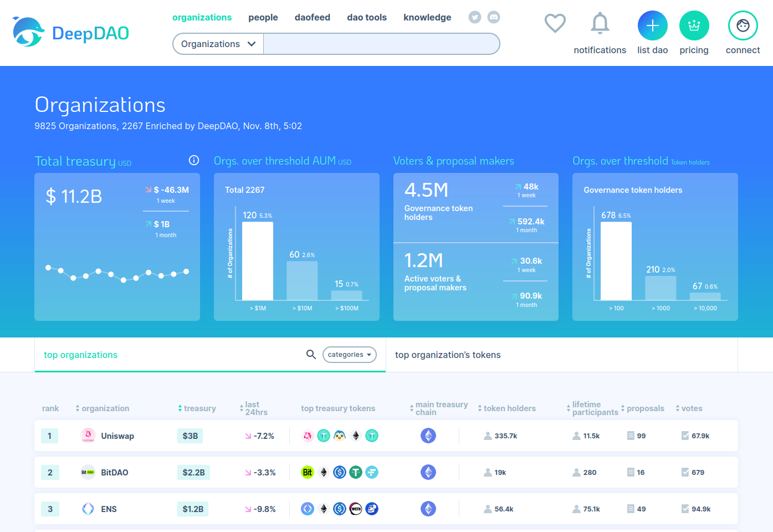The height and width of the screenshot is (532, 773).
Task: Click the Uniswap logo icon
Action: pyautogui.click(x=88, y=436)
